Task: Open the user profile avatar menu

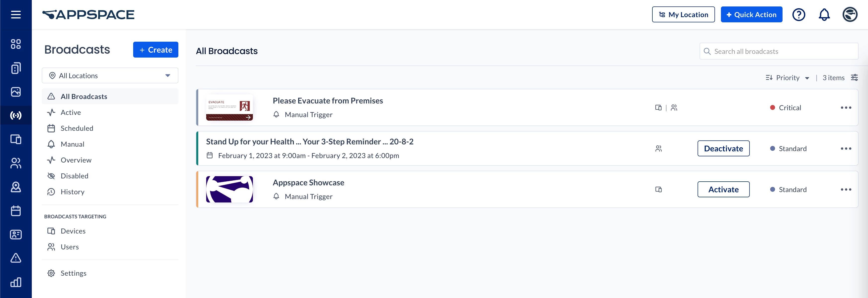Action: tap(850, 14)
